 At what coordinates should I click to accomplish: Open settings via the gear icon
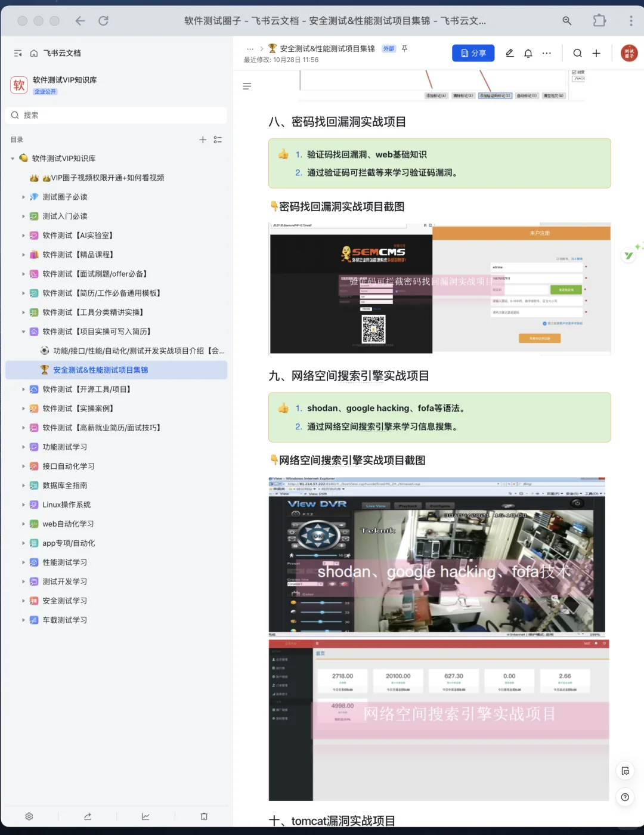(29, 817)
